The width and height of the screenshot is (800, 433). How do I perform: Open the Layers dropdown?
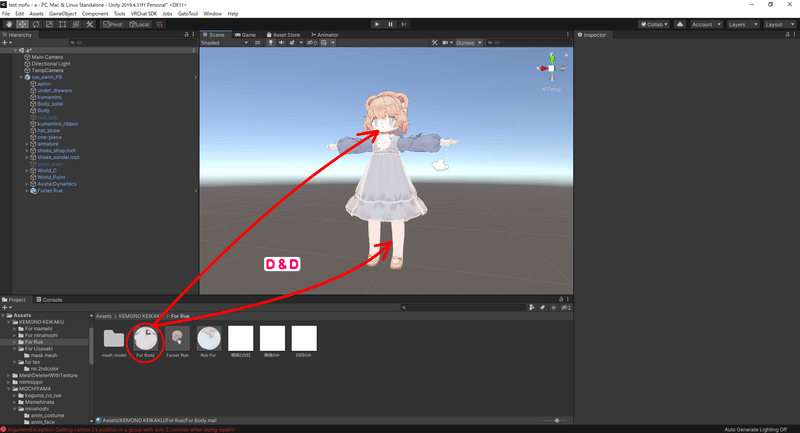pyautogui.click(x=742, y=24)
